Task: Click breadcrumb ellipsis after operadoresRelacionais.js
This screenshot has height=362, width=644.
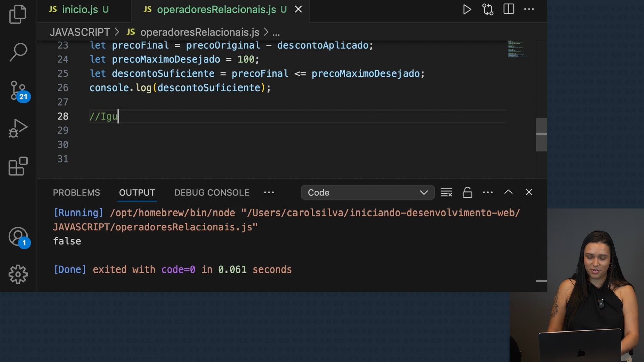Action: coord(276,33)
